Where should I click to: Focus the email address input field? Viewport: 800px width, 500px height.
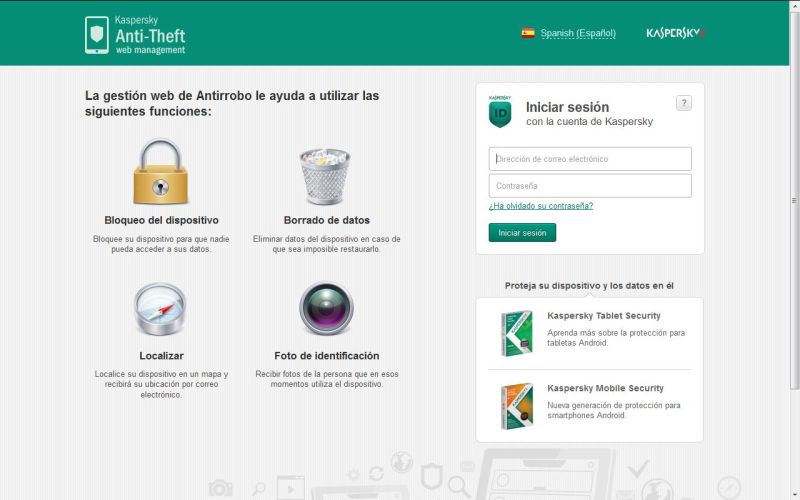coord(590,159)
